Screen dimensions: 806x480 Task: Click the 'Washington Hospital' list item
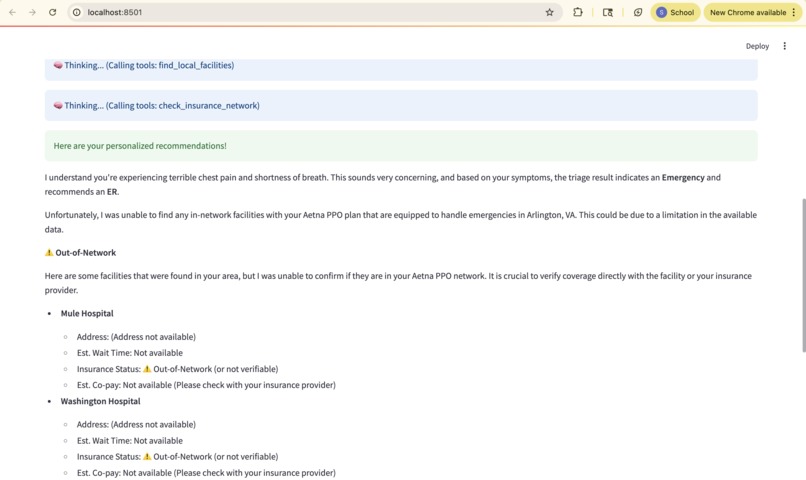(x=100, y=401)
